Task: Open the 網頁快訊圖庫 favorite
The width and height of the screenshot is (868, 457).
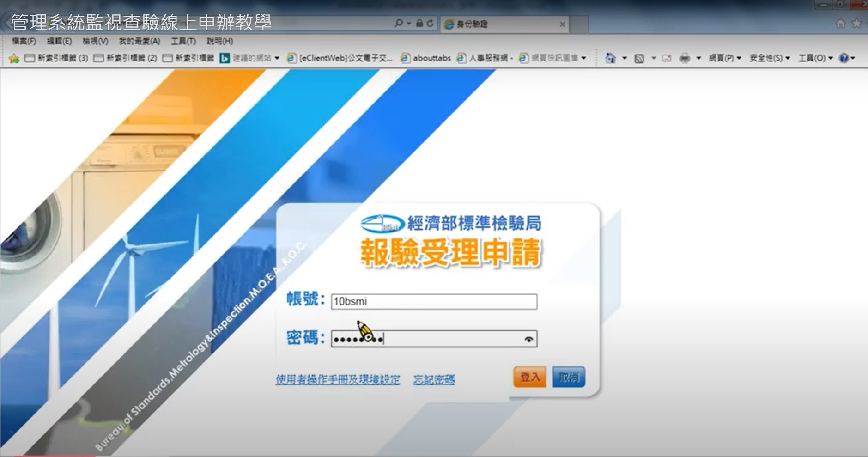Action: tap(548, 58)
